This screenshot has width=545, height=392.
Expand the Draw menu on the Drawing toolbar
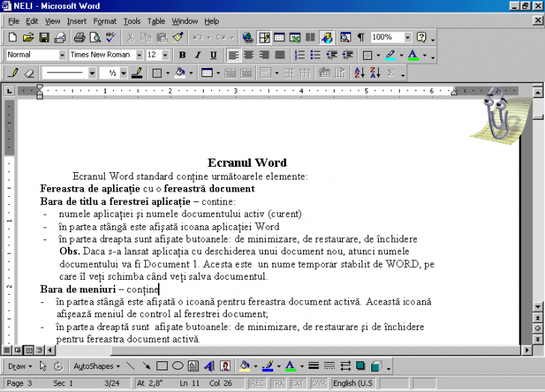click(19, 366)
